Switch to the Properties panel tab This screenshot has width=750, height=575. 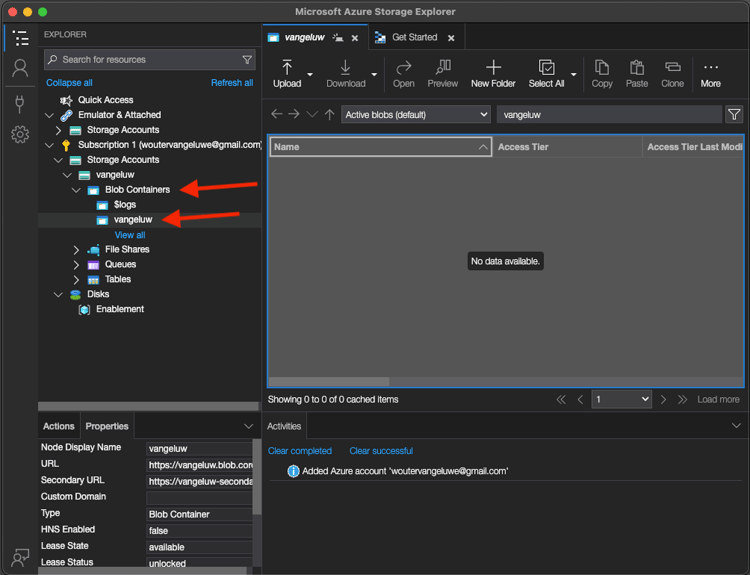(x=107, y=426)
